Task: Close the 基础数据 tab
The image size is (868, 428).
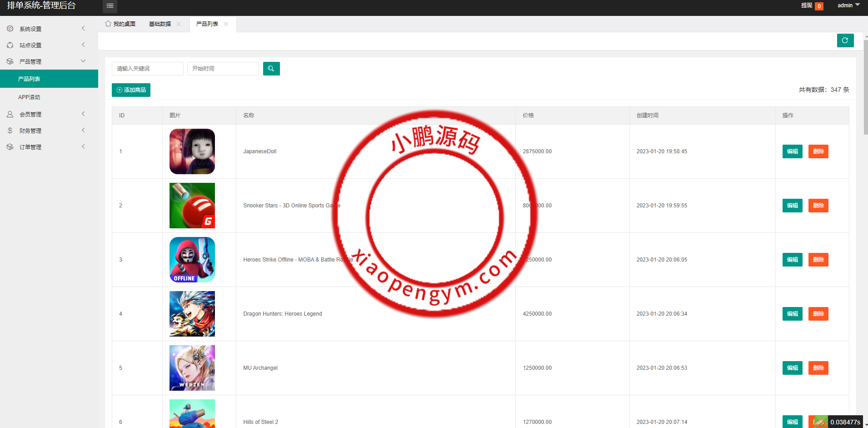Action: click(179, 24)
